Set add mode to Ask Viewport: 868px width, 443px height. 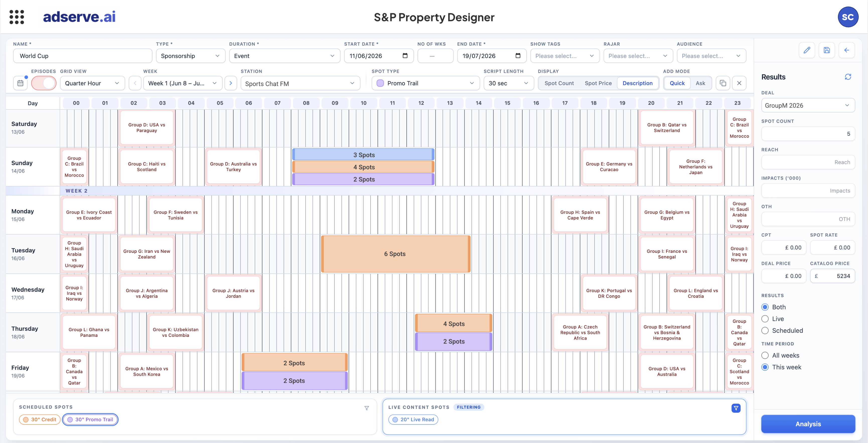700,83
